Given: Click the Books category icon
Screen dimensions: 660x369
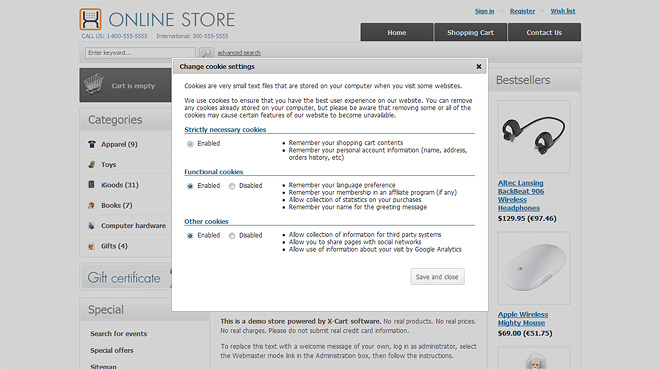Looking at the screenshot, I should click(92, 205).
